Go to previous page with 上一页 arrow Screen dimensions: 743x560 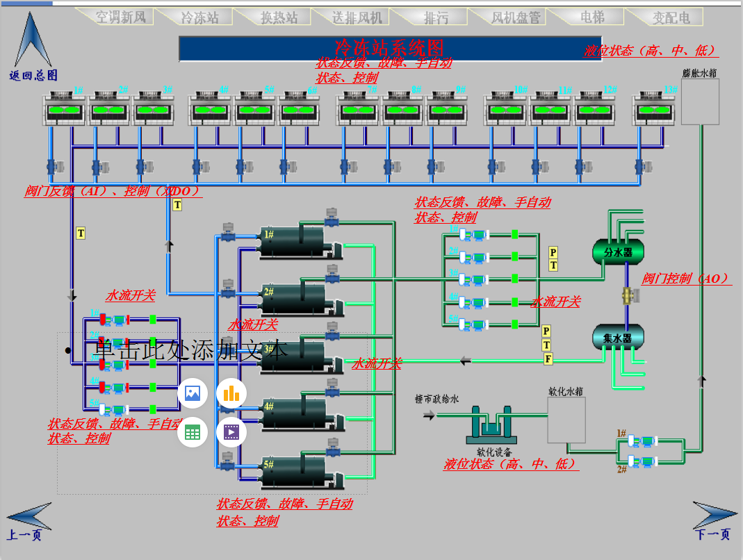click(28, 516)
